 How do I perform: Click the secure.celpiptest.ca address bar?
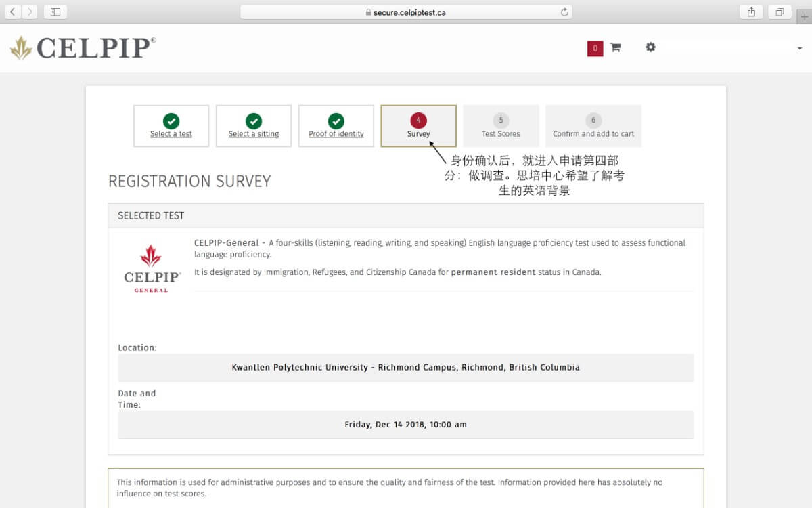406,12
